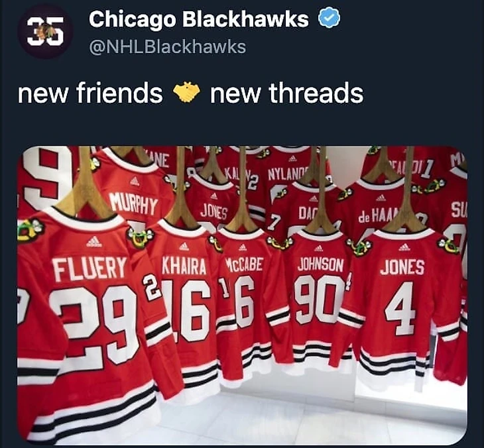Click the 'new friends' tweet text

[90, 93]
